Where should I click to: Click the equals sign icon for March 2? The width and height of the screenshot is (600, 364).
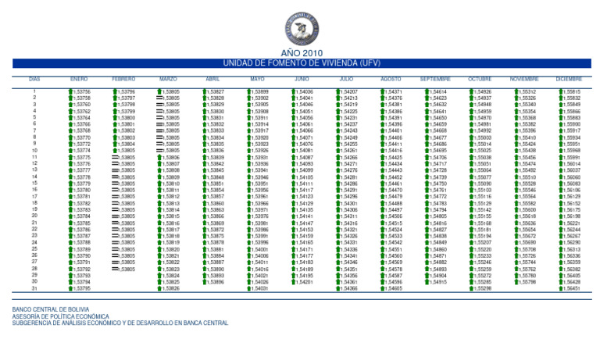[159, 98]
